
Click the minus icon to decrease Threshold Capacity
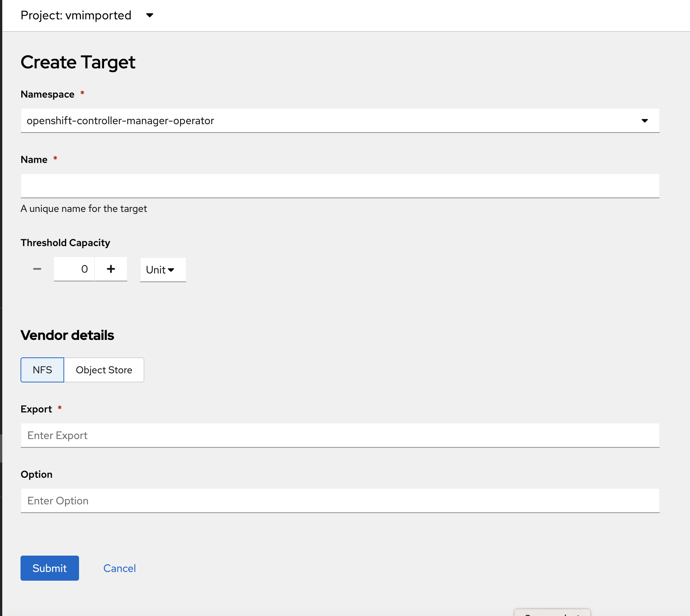(37, 269)
